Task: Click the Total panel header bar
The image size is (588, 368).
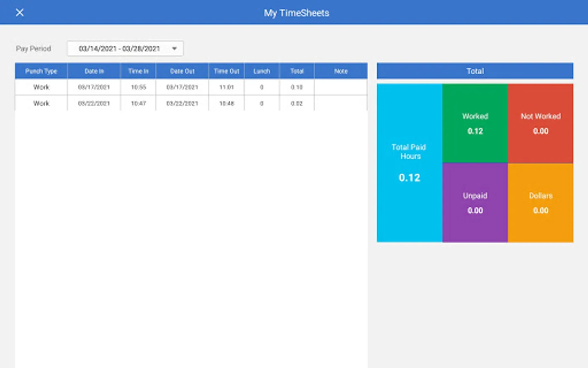Action: 475,71
